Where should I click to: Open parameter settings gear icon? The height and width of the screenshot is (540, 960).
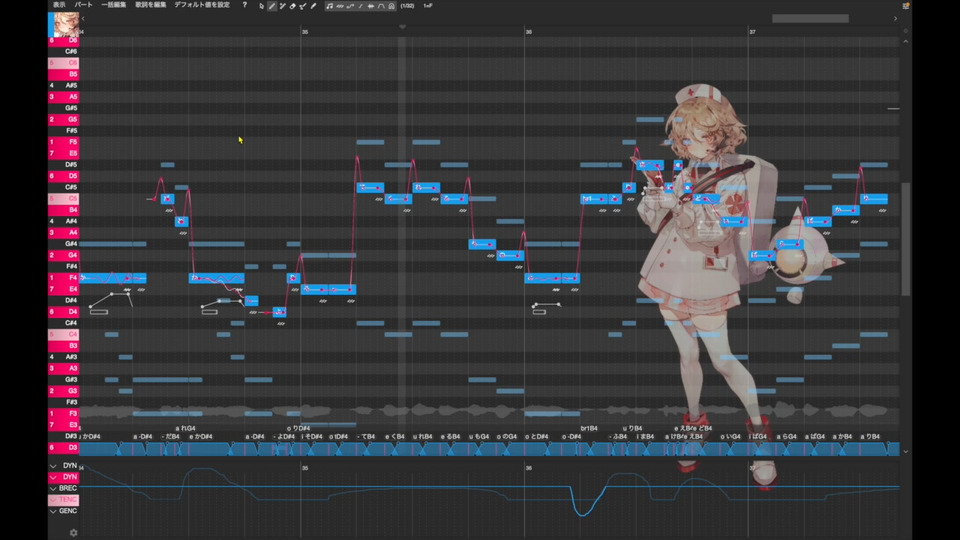coord(73,533)
